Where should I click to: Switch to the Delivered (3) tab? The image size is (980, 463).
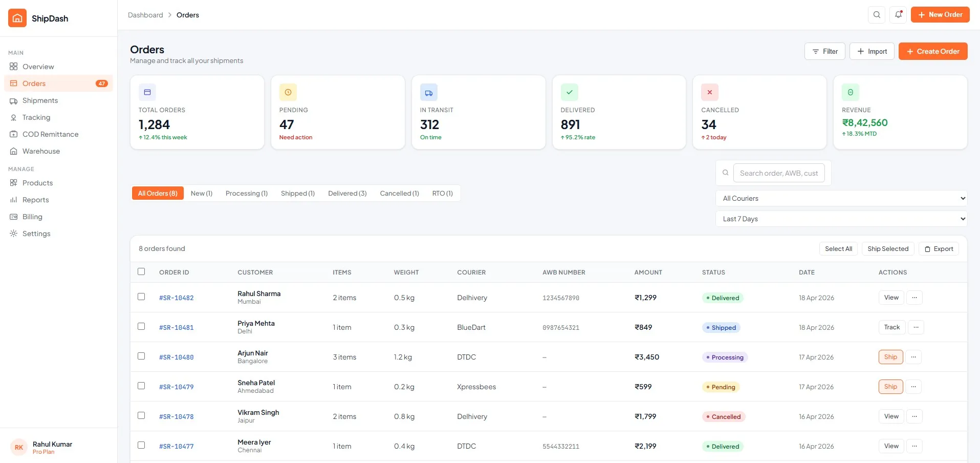click(347, 193)
